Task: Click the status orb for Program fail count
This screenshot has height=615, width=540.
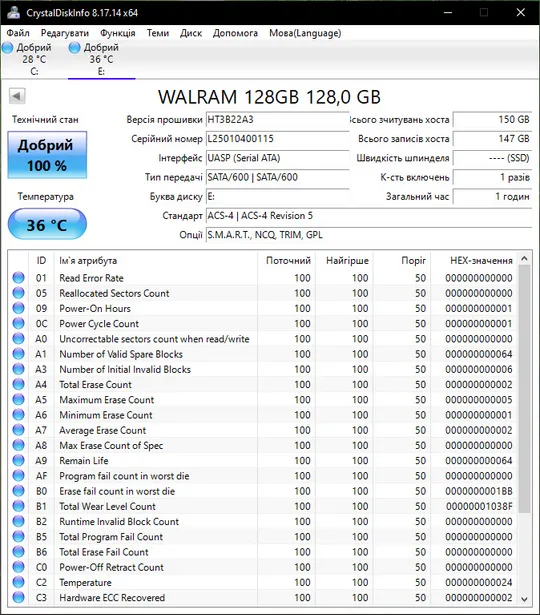Action: pyautogui.click(x=18, y=476)
